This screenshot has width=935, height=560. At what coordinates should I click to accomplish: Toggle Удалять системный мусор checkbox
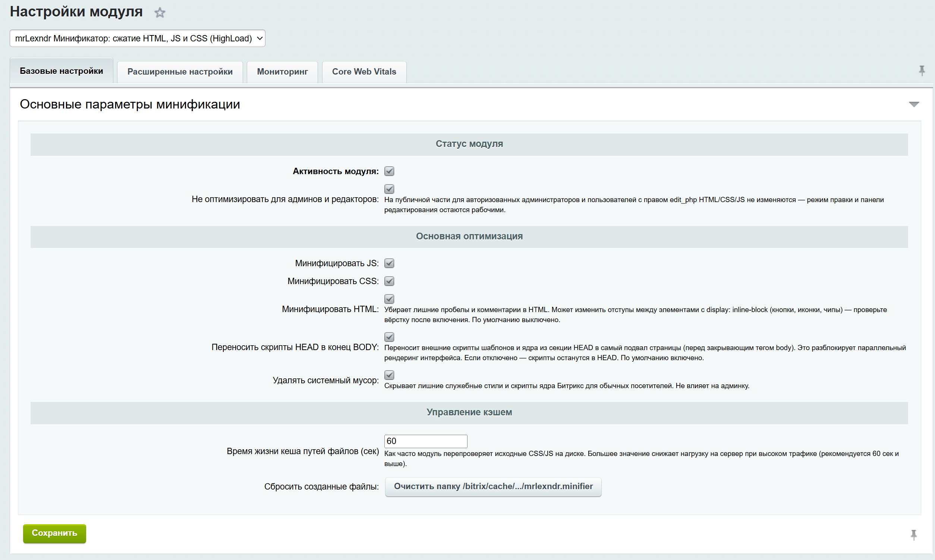(389, 375)
